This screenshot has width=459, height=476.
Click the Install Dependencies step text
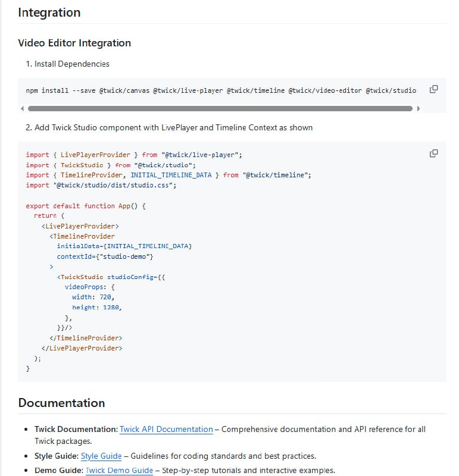point(72,64)
